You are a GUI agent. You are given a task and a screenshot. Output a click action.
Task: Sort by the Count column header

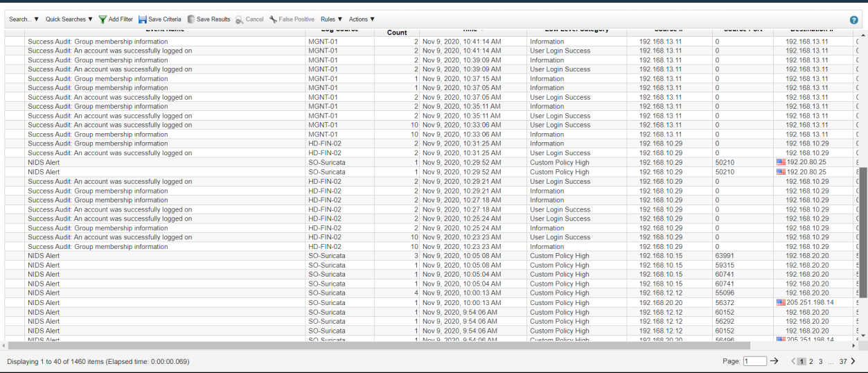pos(397,33)
